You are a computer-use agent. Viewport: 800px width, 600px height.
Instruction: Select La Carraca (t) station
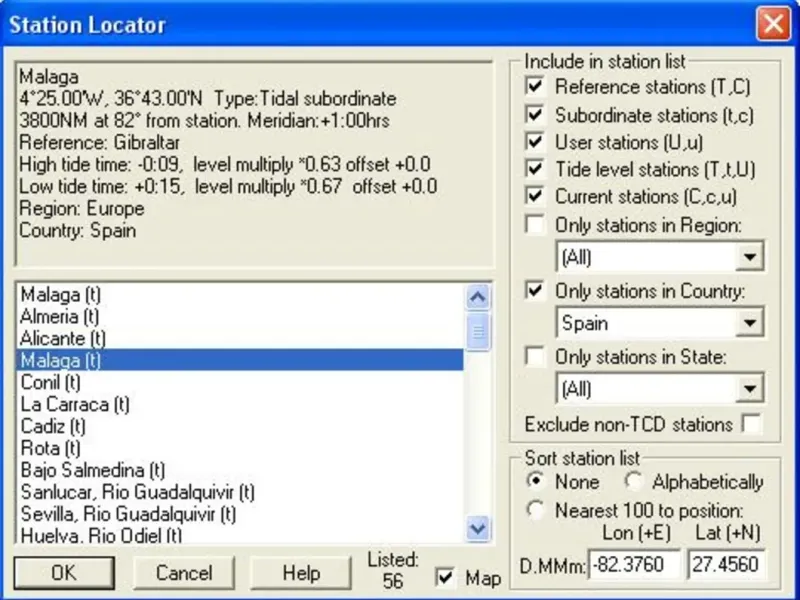click(240, 404)
